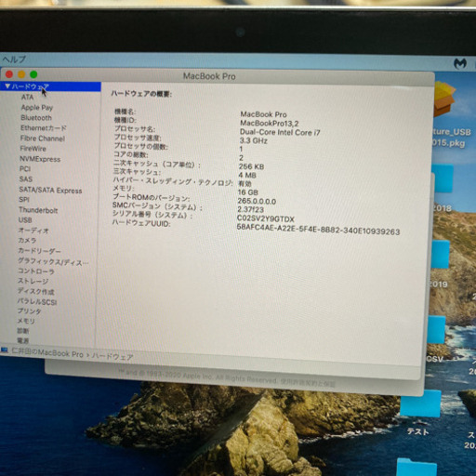476x476 pixels.
Task: Select ストレージ in the sidebar
Action: point(33,281)
